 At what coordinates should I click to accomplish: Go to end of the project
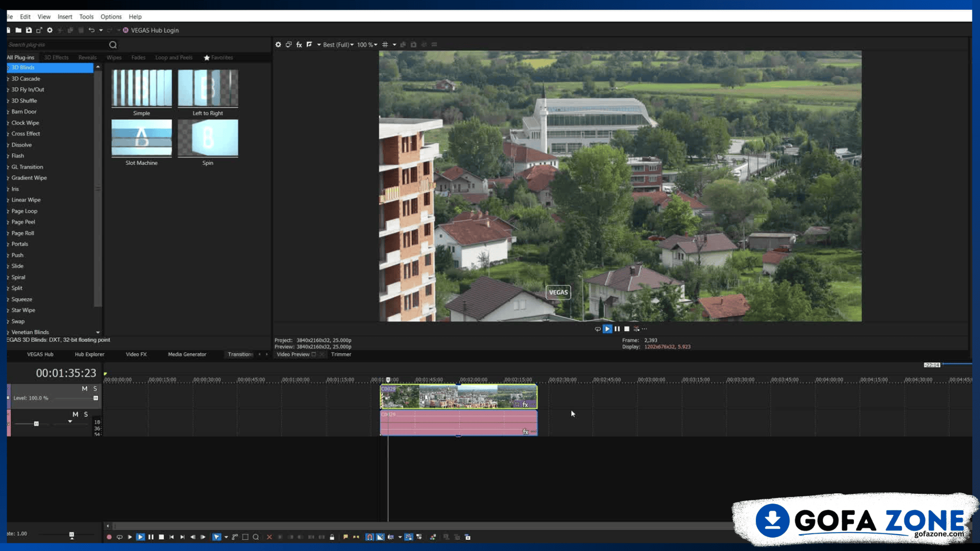tap(182, 537)
